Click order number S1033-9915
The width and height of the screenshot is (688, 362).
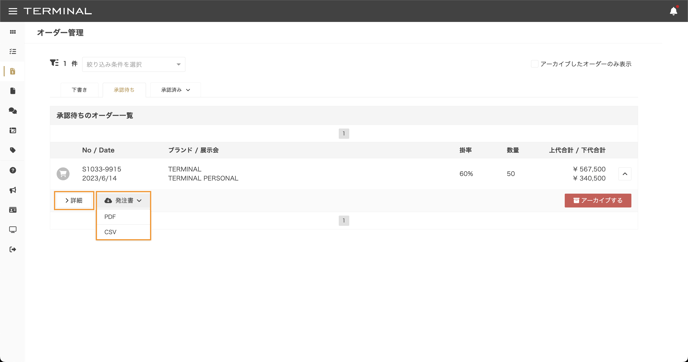point(101,169)
